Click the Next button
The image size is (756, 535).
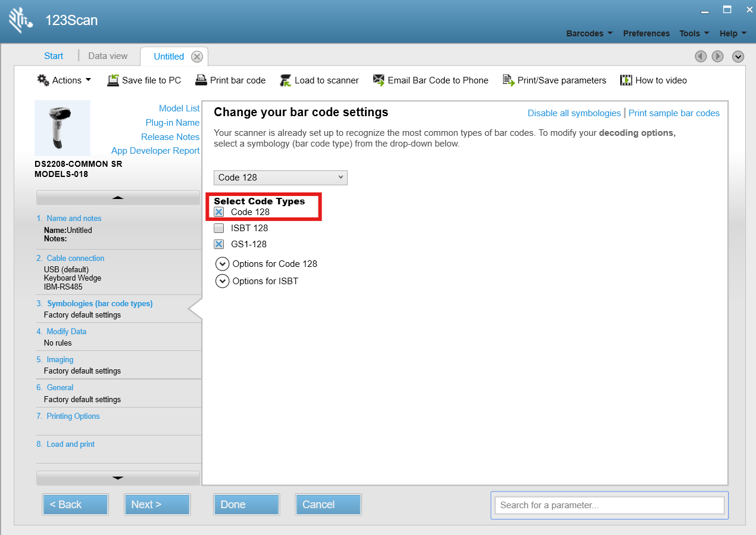[x=157, y=505]
